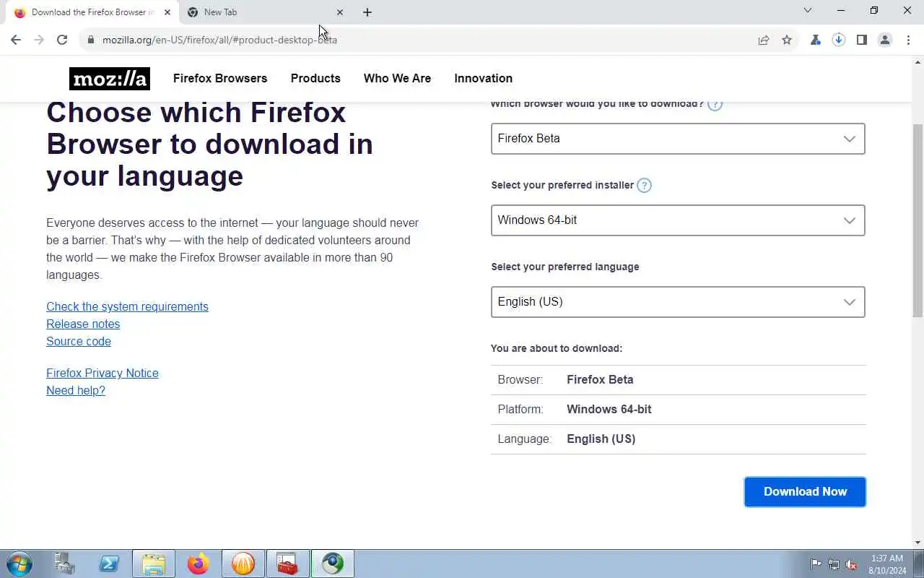Reload the page with the refresh icon
This screenshot has height=578, width=924.
[62, 40]
